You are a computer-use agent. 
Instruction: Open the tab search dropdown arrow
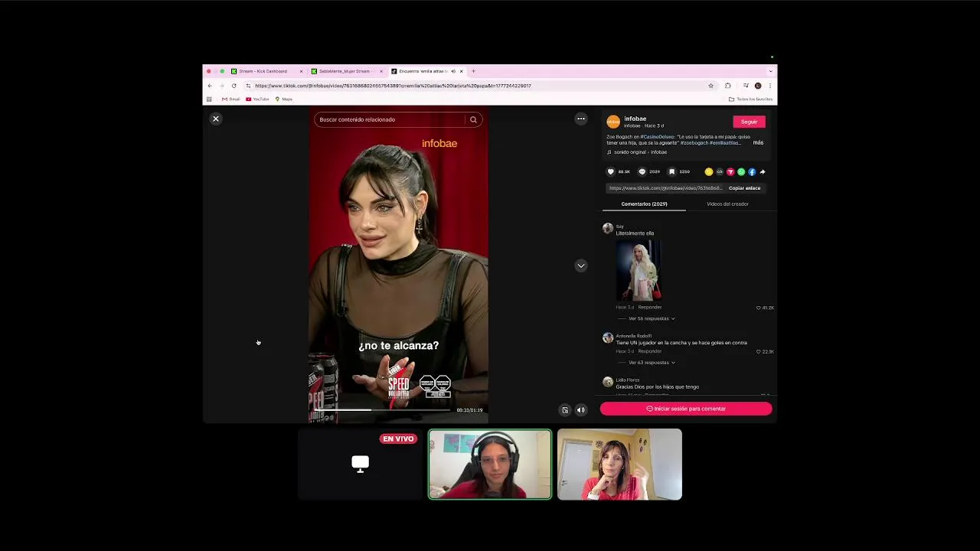pyautogui.click(x=771, y=71)
